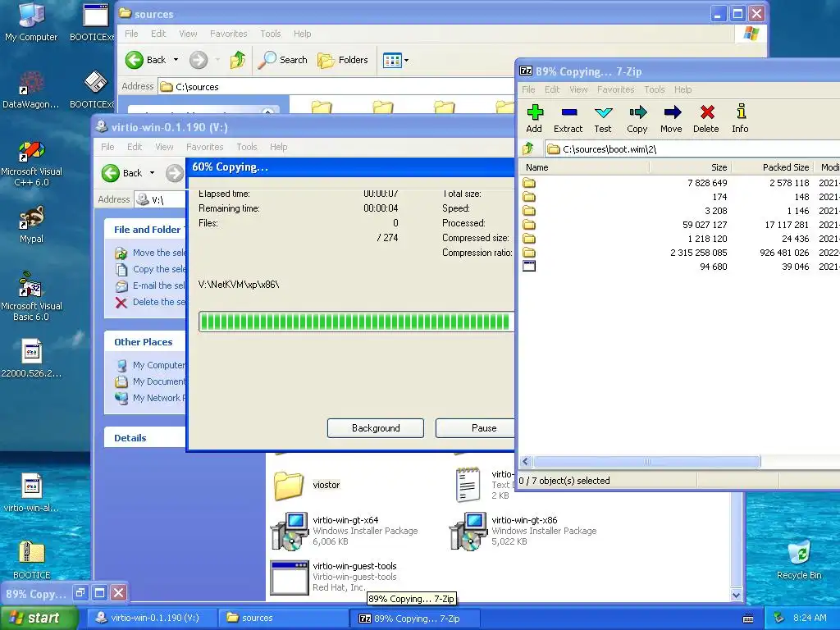Click Back in the virtio-win window
This screenshot has height=630, width=840.
122,173
